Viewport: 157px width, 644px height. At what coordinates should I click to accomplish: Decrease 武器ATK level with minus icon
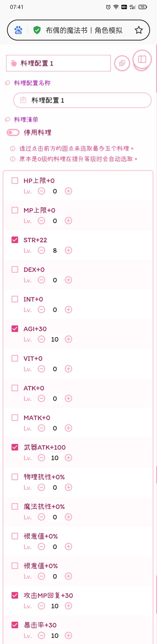tap(41, 458)
